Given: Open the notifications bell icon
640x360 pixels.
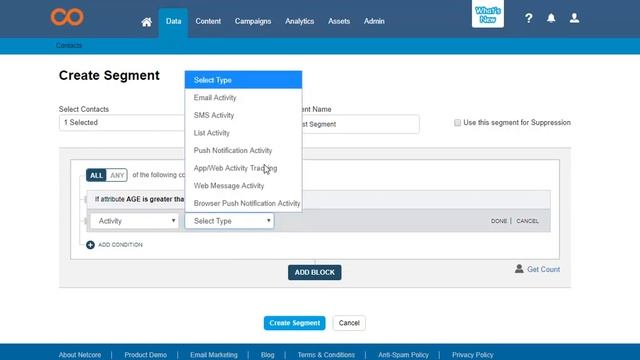Looking at the screenshot, I should [x=551, y=18].
